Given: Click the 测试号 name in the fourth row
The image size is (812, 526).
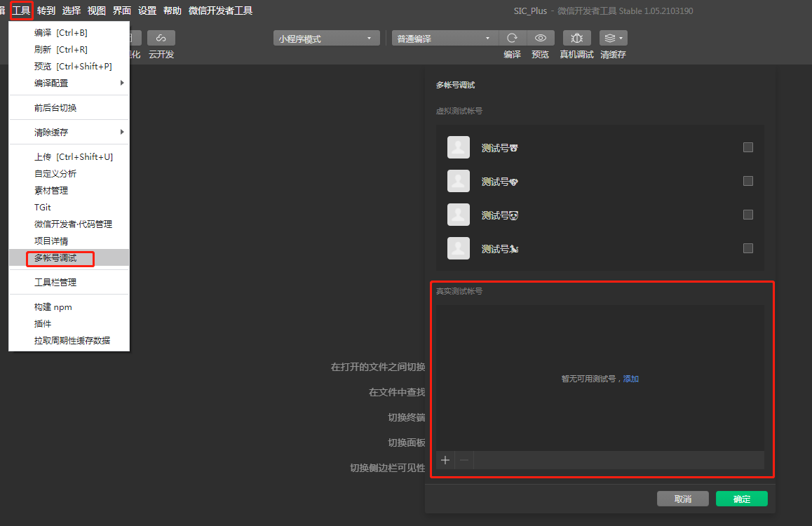Looking at the screenshot, I should (500, 249).
